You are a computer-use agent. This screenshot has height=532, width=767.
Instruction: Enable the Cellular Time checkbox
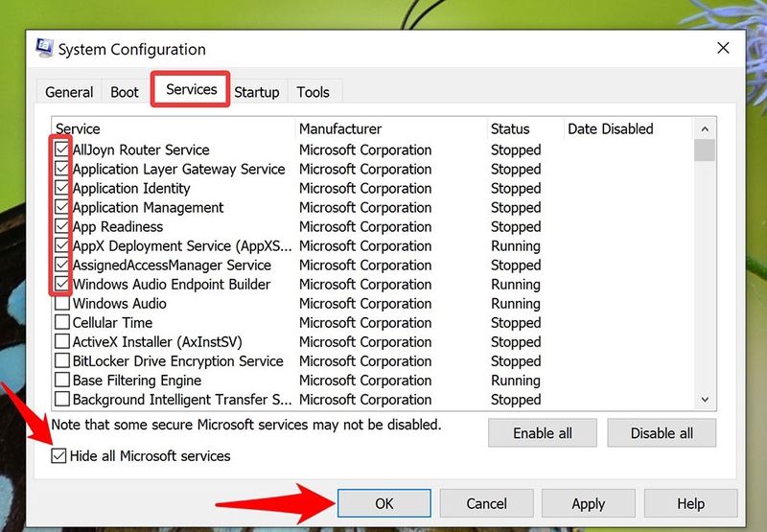click(x=61, y=322)
